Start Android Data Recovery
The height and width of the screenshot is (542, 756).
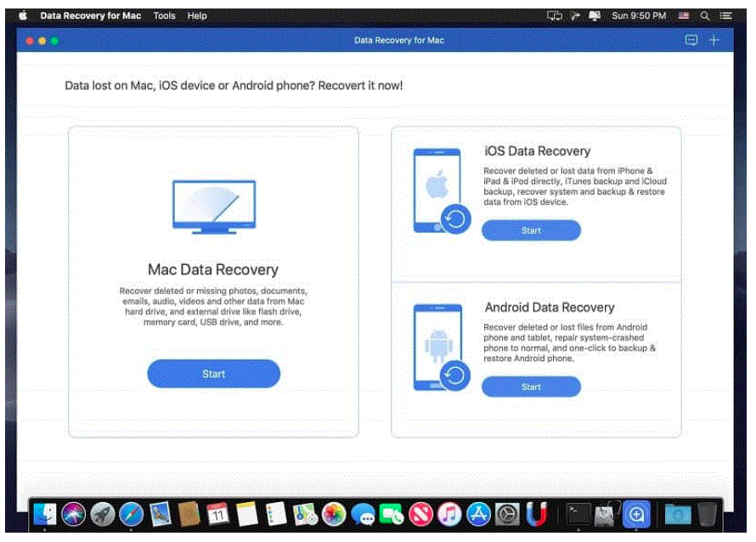[x=531, y=387]
